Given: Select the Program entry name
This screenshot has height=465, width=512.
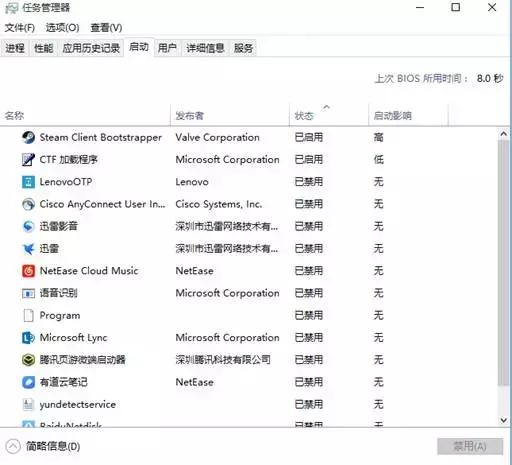Looking at the screenshot, I should coord(60,315).
